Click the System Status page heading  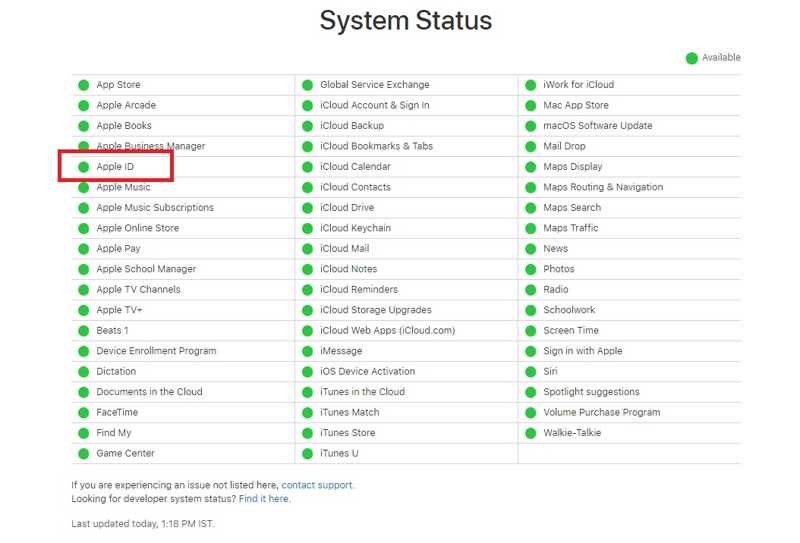[x=406, y=21]
